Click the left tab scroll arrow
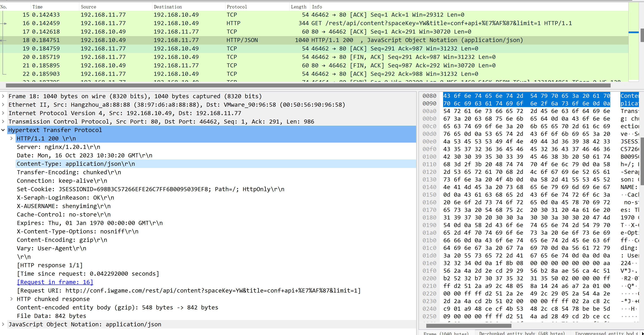644x335 pixels. click(636, 333)
